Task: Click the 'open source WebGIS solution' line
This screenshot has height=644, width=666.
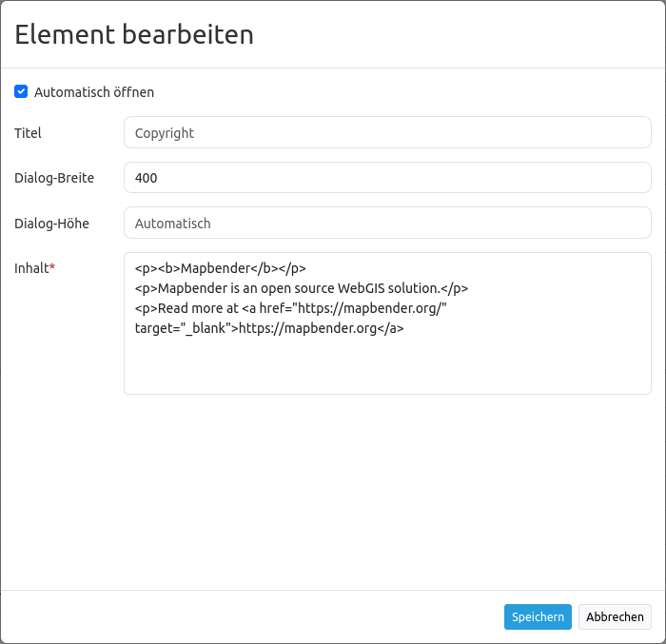Action: click(301, 288)
